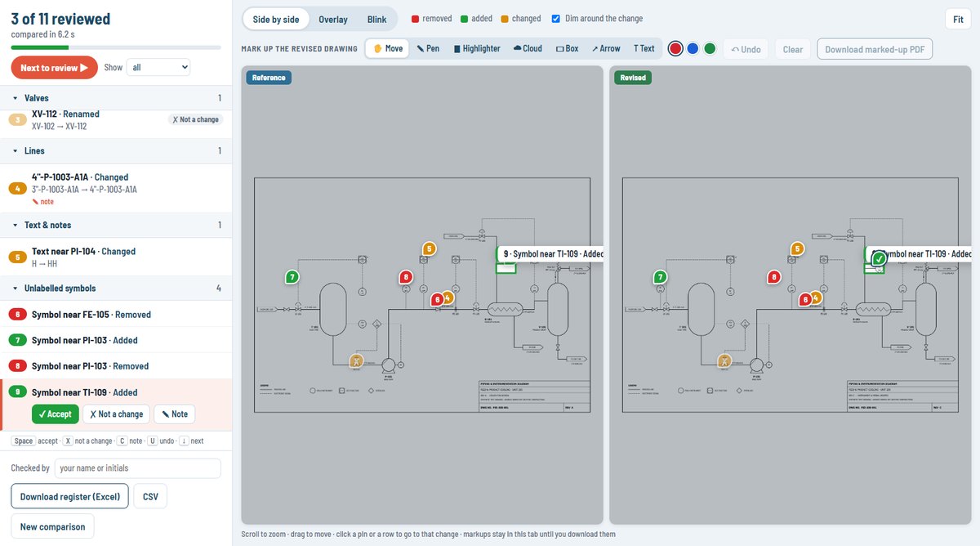Click the green checkmark pin in Revised
The image size is (980, 546).
879,259
